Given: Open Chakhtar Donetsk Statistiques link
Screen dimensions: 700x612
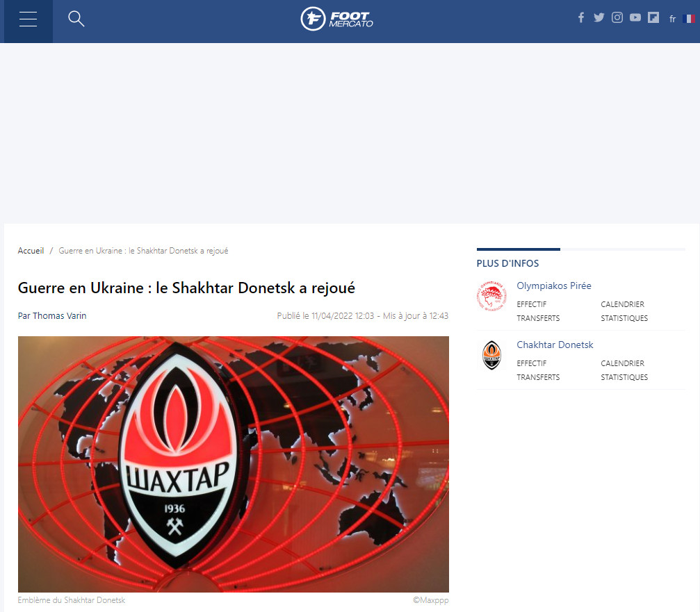Looking at the screenshot, I should tap(624, 377).
